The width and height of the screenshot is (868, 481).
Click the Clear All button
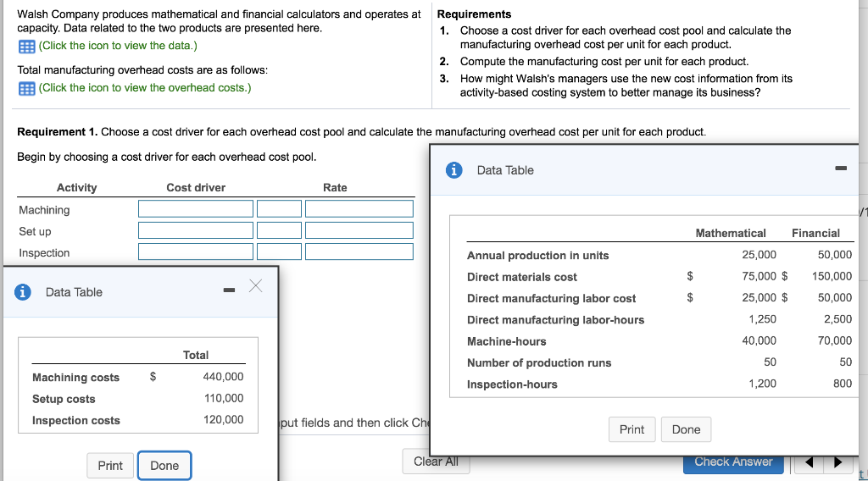pos(436,462)
